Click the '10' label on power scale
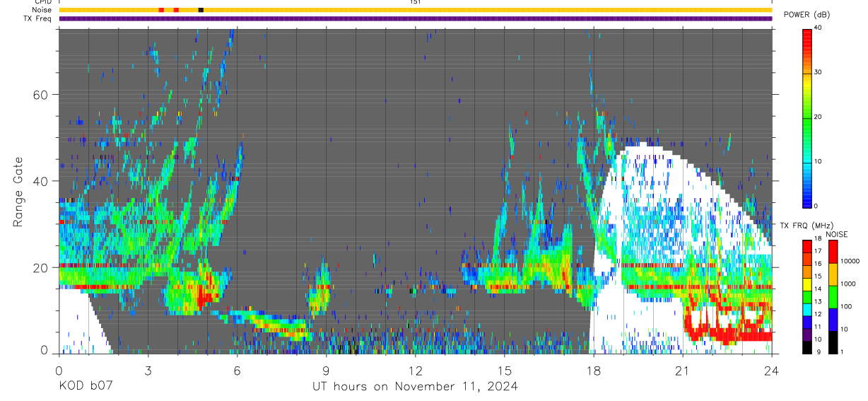Screen dimensions: 868x401 pos(818,161)
